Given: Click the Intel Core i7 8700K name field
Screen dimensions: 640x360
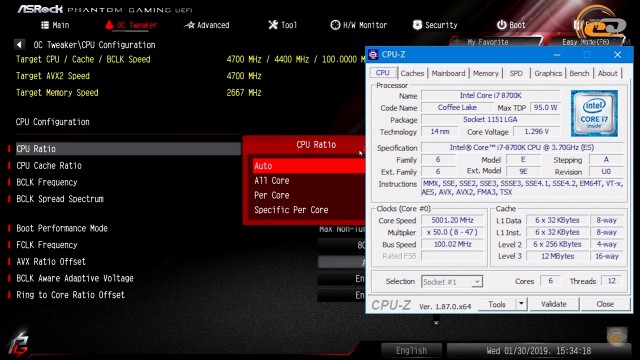Looking at the screenshot, I should pos(491,96).
